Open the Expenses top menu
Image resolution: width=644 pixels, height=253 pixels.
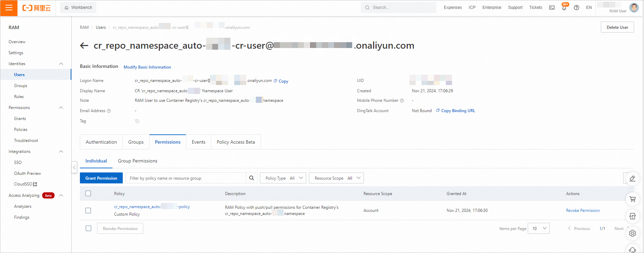coord(453,8)
